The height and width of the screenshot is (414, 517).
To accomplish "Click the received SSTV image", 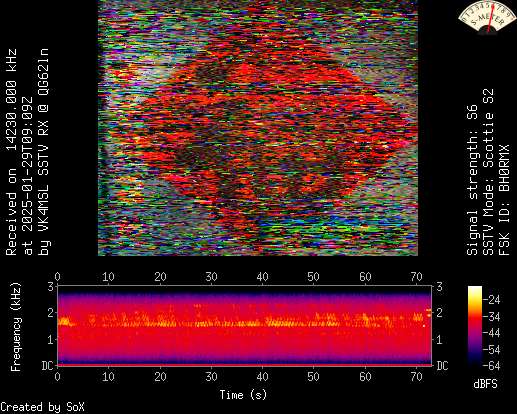I will 258,128.
